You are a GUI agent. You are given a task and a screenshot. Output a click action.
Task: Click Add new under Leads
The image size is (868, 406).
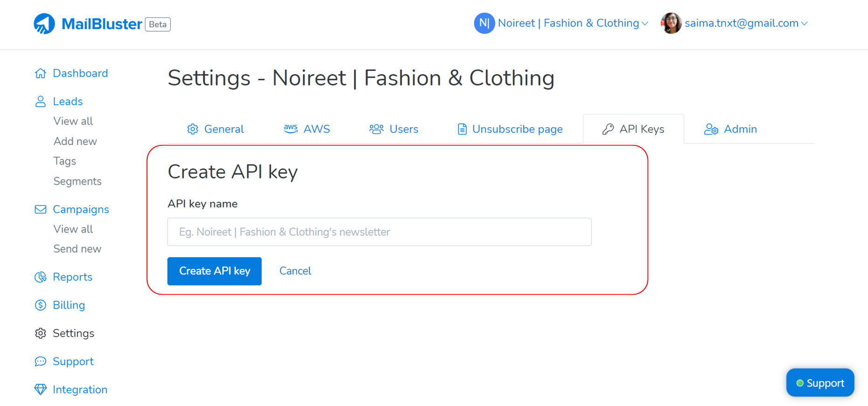75,141
